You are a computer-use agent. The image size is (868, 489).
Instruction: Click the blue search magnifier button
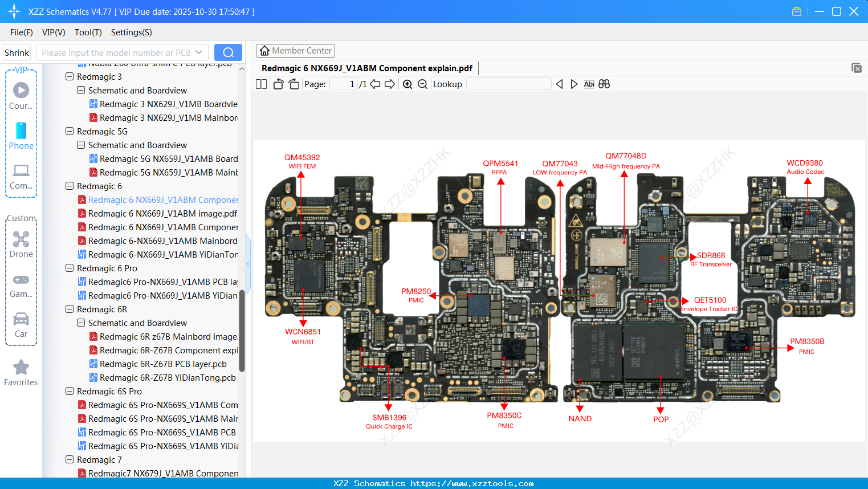[228, 52]
